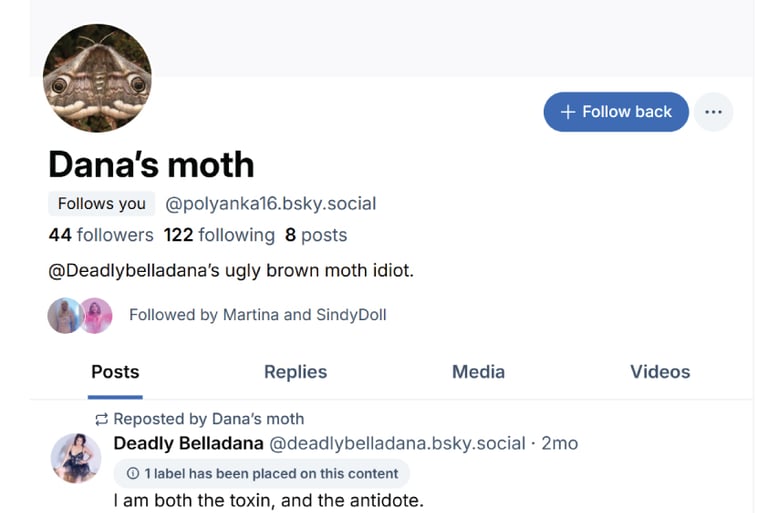The height and width of the screenshot is (513, 768).
Task: Click the SindyDoll follower avatar
Action: [x=96, y=315]
